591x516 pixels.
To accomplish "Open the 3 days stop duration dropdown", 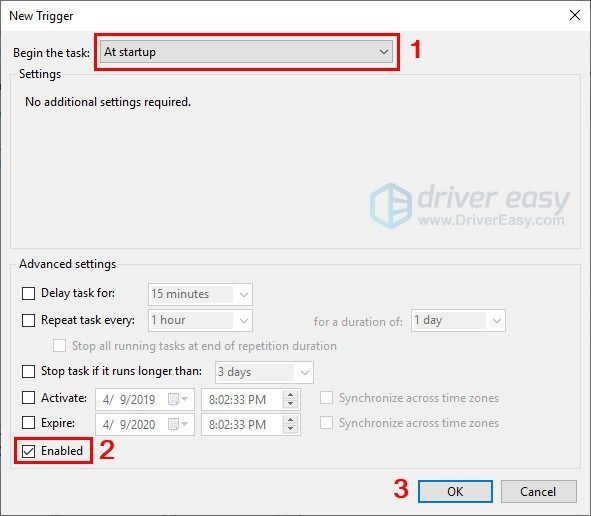I will [264, 372].
